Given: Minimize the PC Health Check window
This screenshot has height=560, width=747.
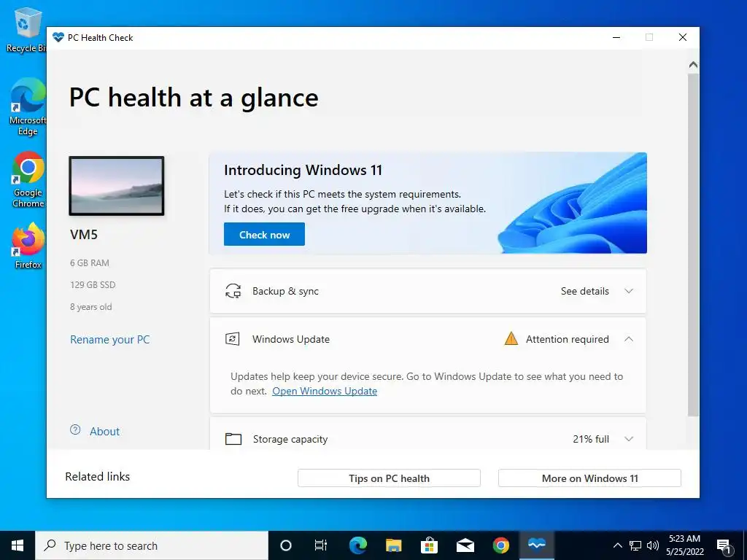Looking at the screenshot, I should coord(616,37).
